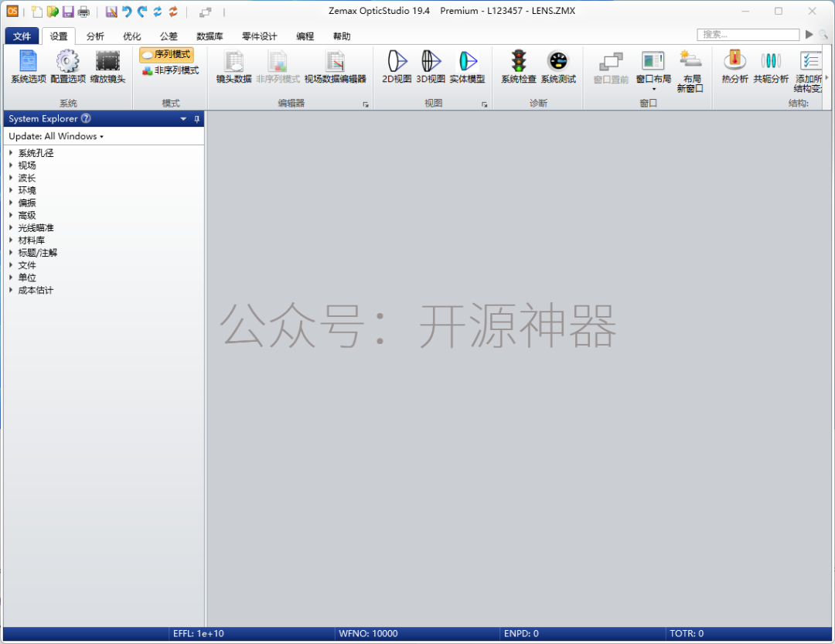This screenshot has height=644, width=835.
Task: Click the 视图 group dialog launcher
Action: click(484, 104)
